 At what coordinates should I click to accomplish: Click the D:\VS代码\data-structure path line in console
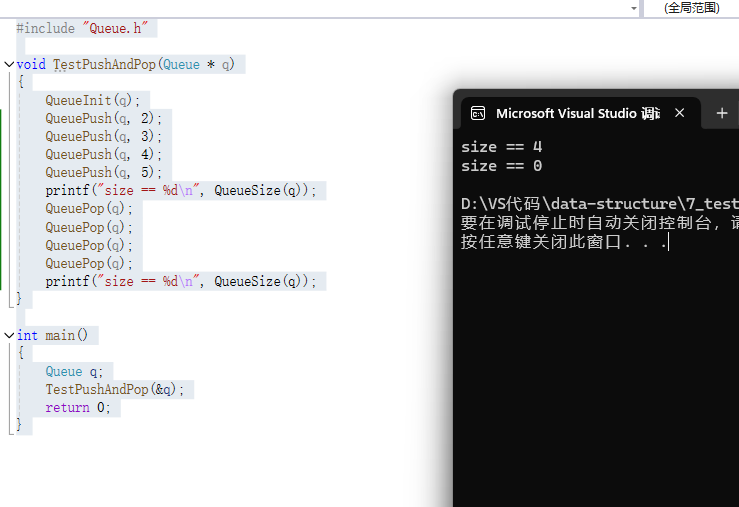600,204
